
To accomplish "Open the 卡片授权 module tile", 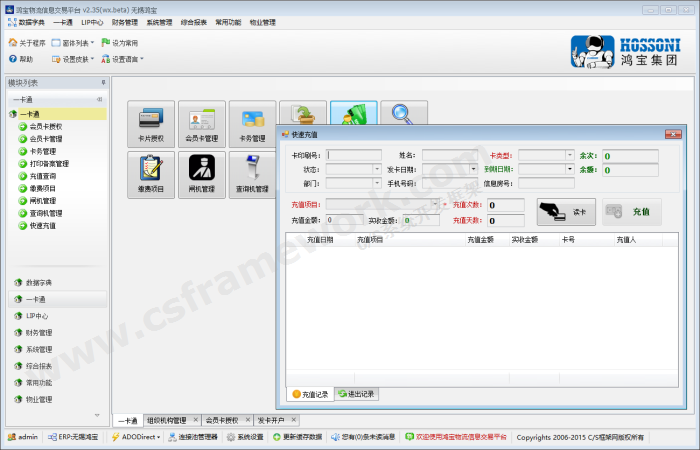I will point(151,124).
